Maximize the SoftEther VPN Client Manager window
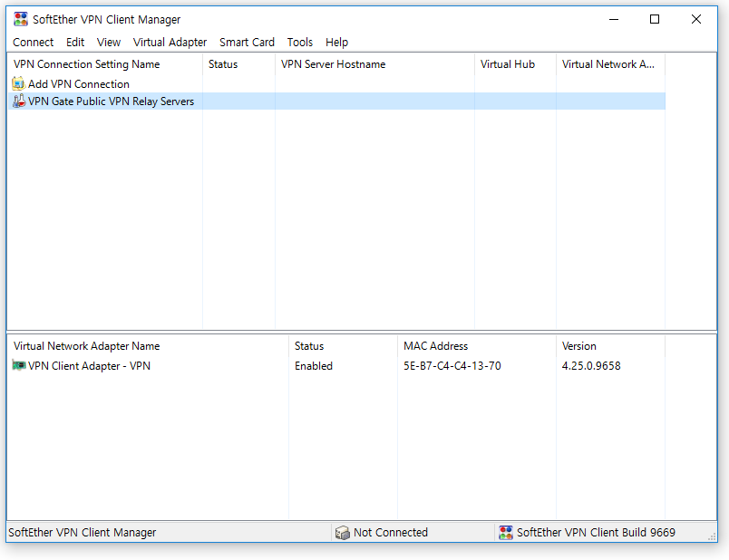This screenshot has height=560, width=729. tap(655, 19)
